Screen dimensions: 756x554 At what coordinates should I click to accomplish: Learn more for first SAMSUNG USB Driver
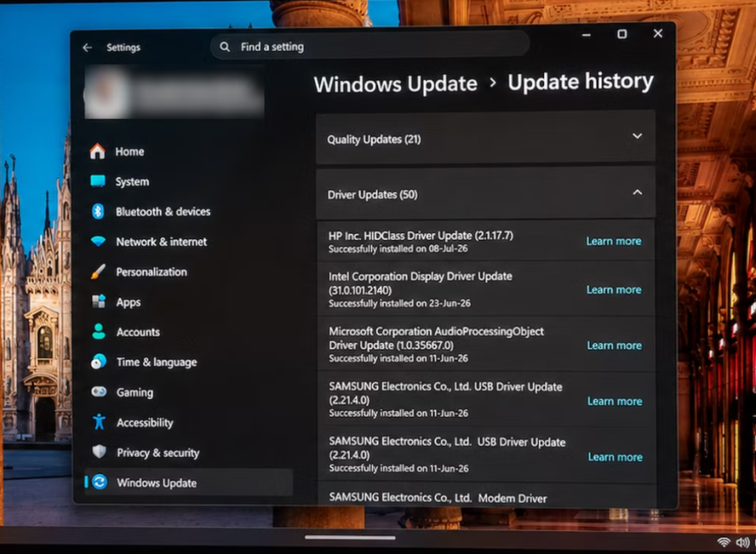(614, 401)
